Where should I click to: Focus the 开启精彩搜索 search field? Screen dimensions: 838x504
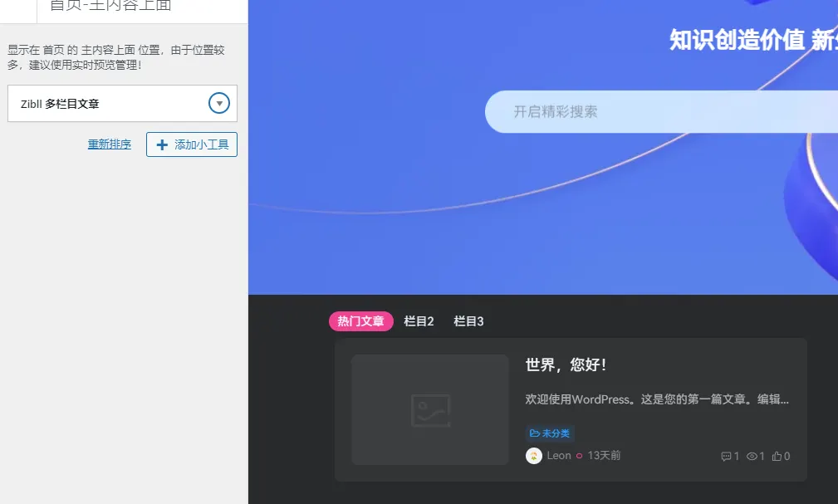(x=661, y=112)
